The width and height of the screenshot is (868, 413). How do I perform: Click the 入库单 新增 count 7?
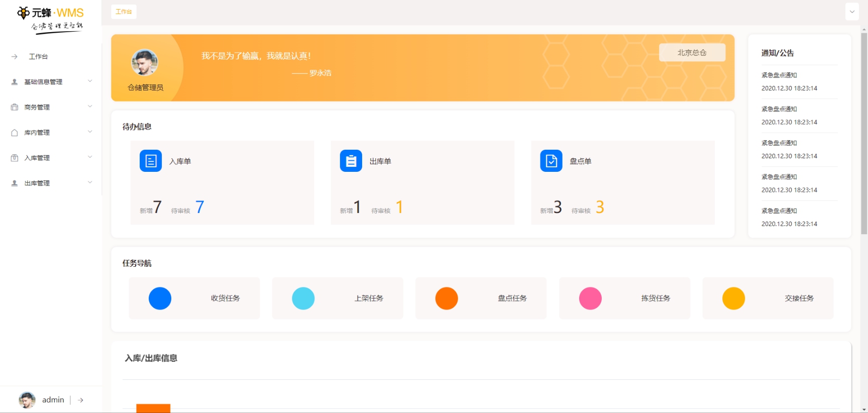[x=157, y=206]
